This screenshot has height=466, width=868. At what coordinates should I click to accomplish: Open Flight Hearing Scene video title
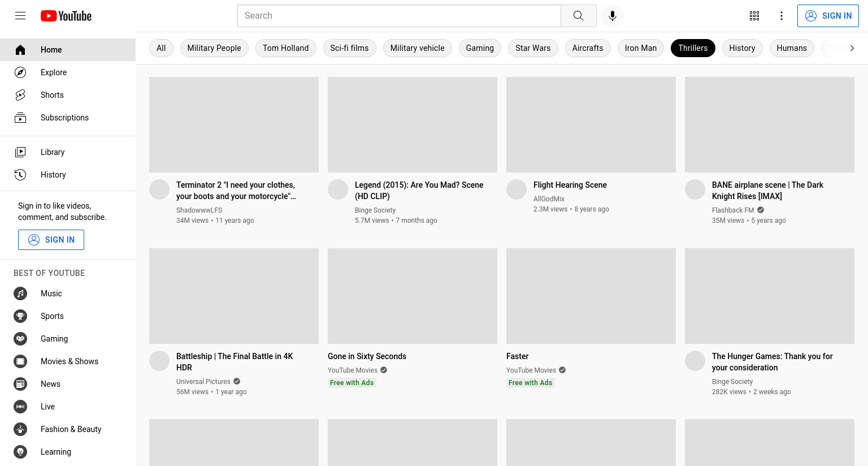click(x=570, y=185)
